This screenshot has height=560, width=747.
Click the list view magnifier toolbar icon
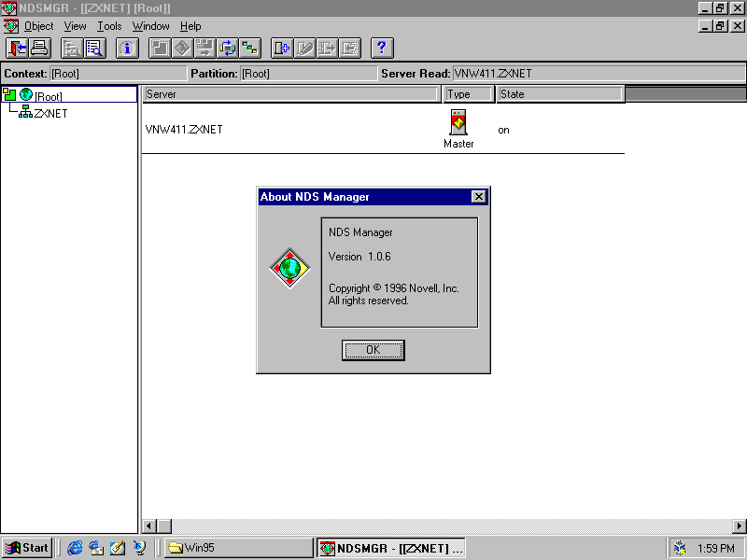tap(95, 49)
